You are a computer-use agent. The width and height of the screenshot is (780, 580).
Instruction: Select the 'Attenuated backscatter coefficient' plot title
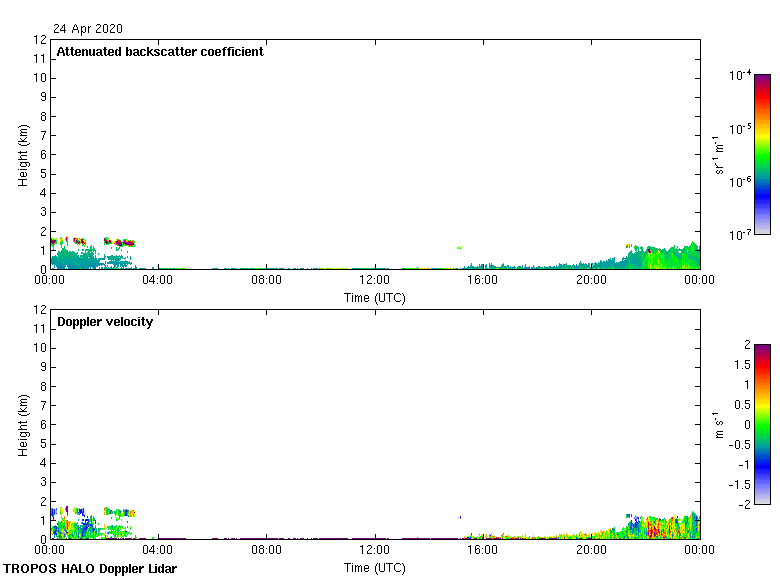click(x=160, y=52)
